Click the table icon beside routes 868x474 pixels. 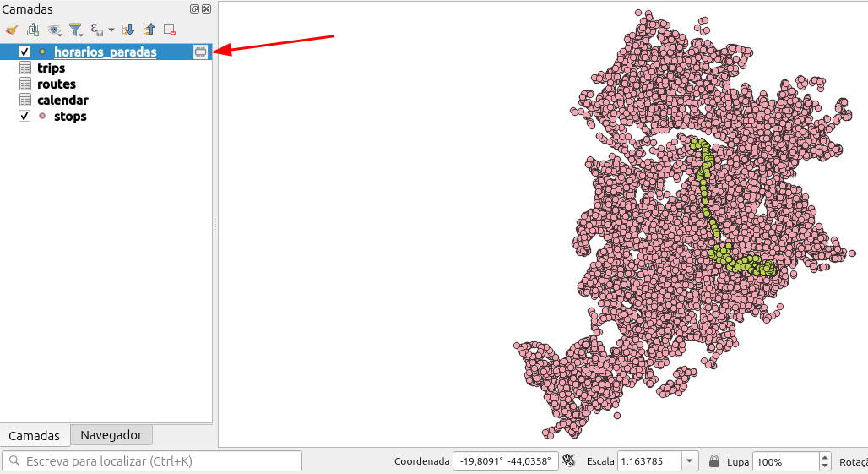click(x=25, y=84)
